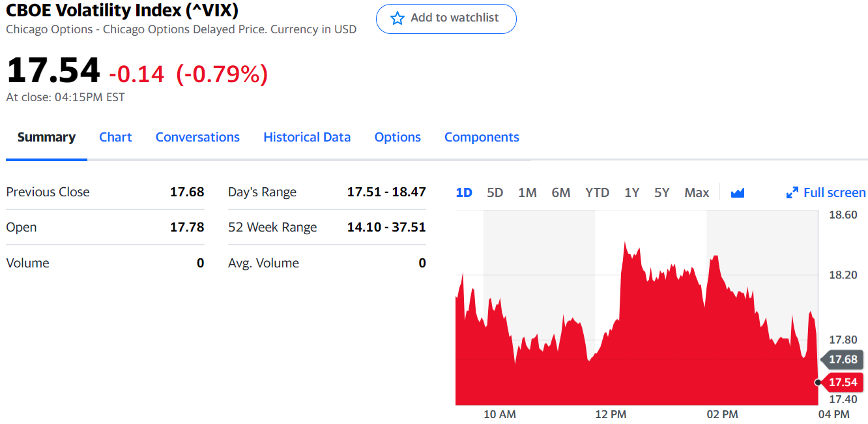Click the (-0.79%) percent change

[222, 74]
